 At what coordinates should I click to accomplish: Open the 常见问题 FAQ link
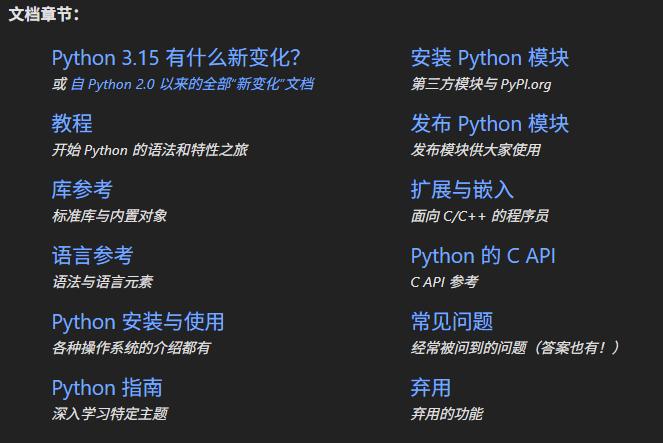coord(452,321)
